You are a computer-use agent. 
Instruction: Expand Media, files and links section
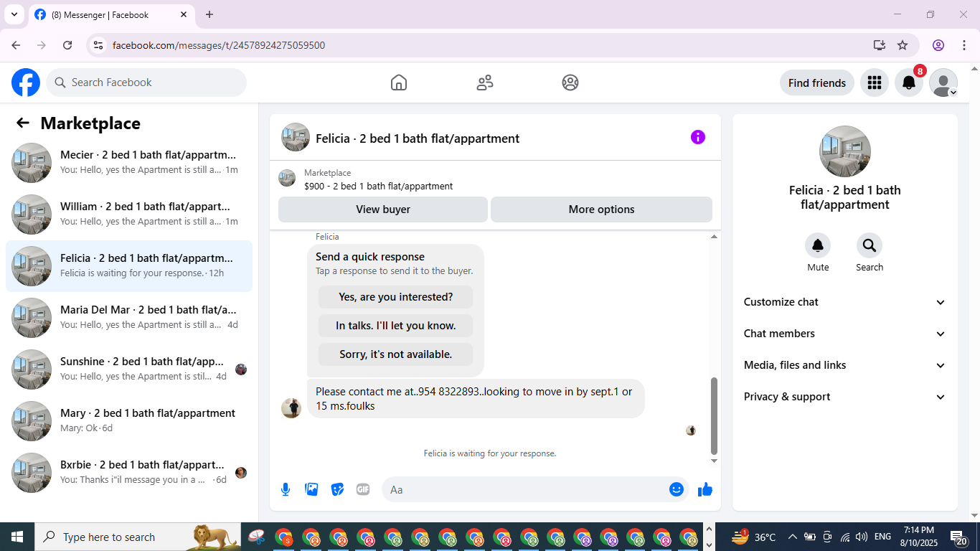845,365
